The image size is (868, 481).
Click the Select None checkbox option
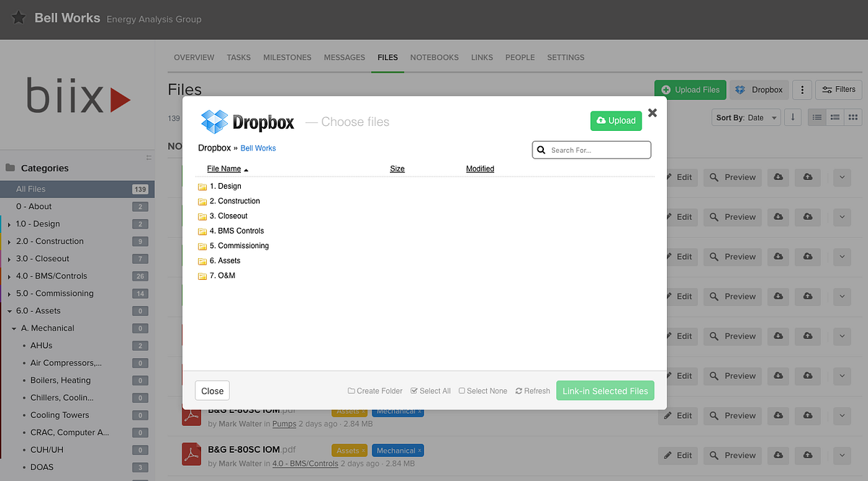[483, 391]
